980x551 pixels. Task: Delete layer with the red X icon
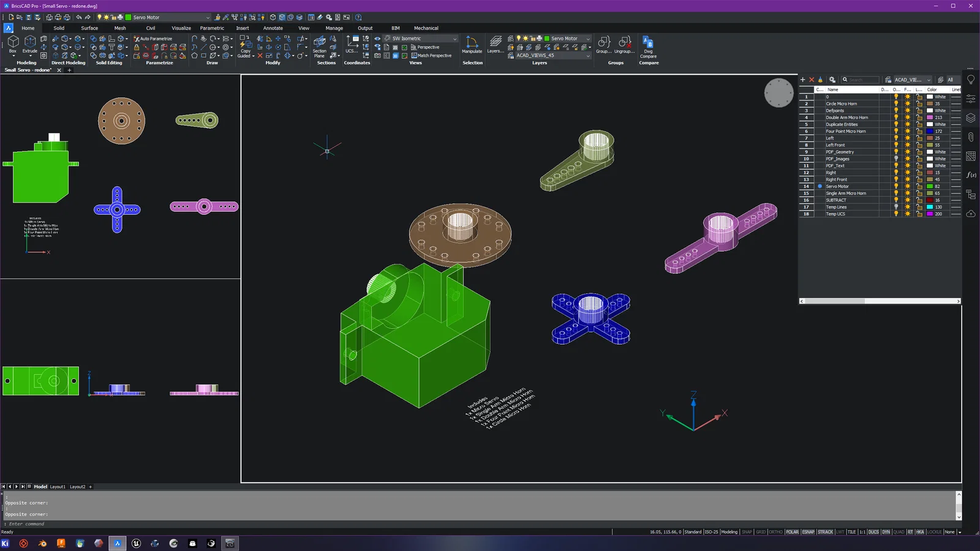[812, 80]
